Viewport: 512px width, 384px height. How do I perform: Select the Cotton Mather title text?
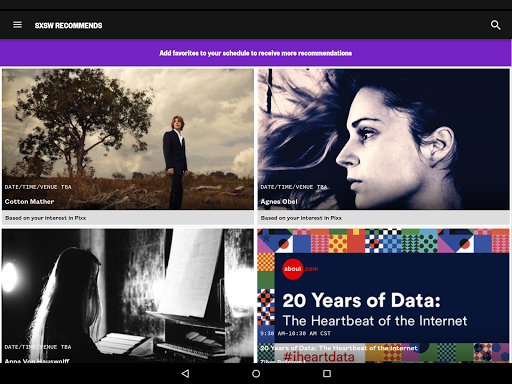(x=29, y=202)
